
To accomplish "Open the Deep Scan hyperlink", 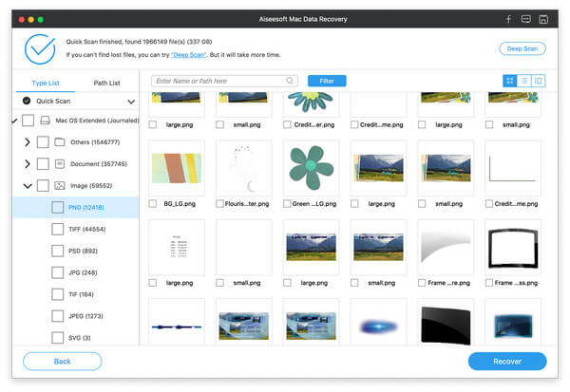I will click(189, 55).
